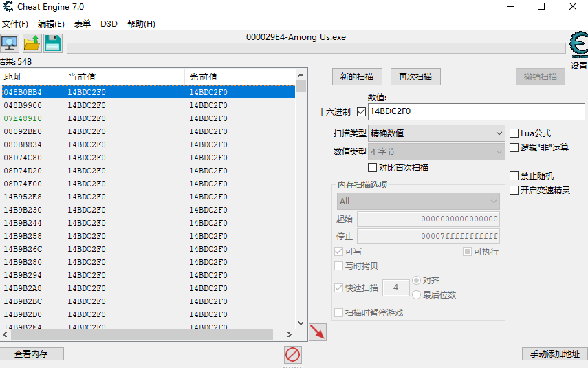Open the 编辑(E) menu
This screenshot has height=368, width=588.
51,24
